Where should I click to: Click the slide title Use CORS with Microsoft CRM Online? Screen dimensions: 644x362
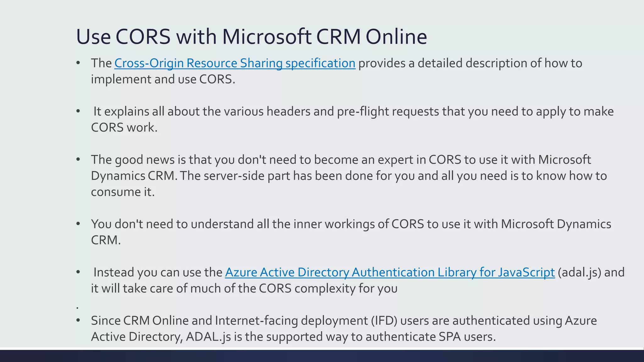[252, 36]
